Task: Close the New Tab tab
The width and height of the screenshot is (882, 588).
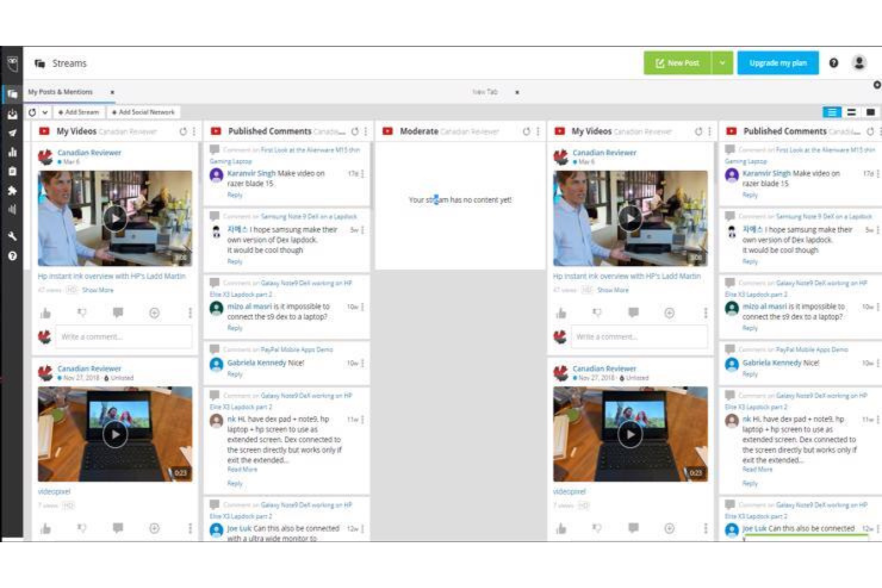Action: click(517, 92)
